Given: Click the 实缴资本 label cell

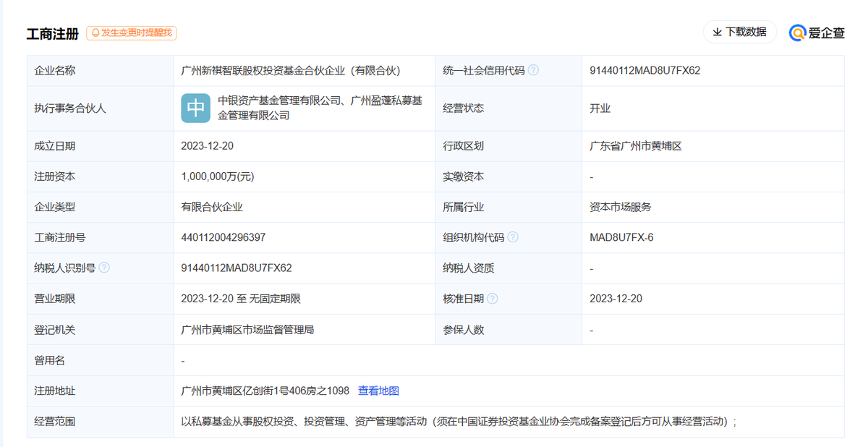Looking at the screenshot, I should coord(509,176).
